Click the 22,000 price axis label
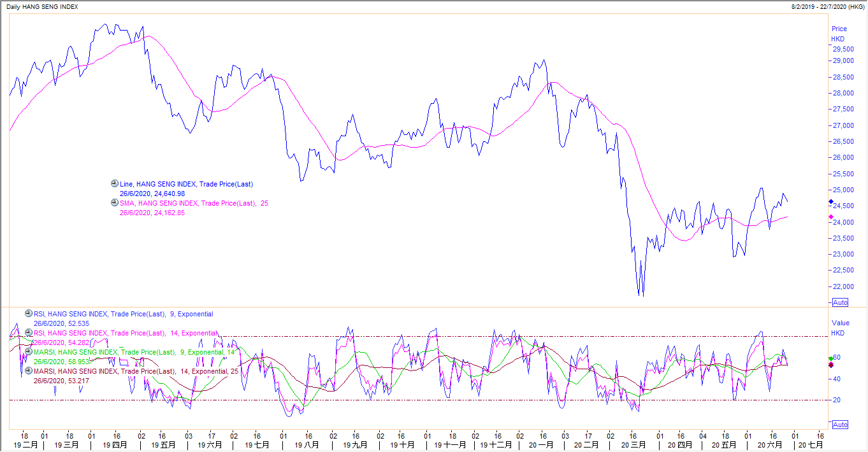The height and width of the screenshot is (452, 868). click(x=842, y=286)
